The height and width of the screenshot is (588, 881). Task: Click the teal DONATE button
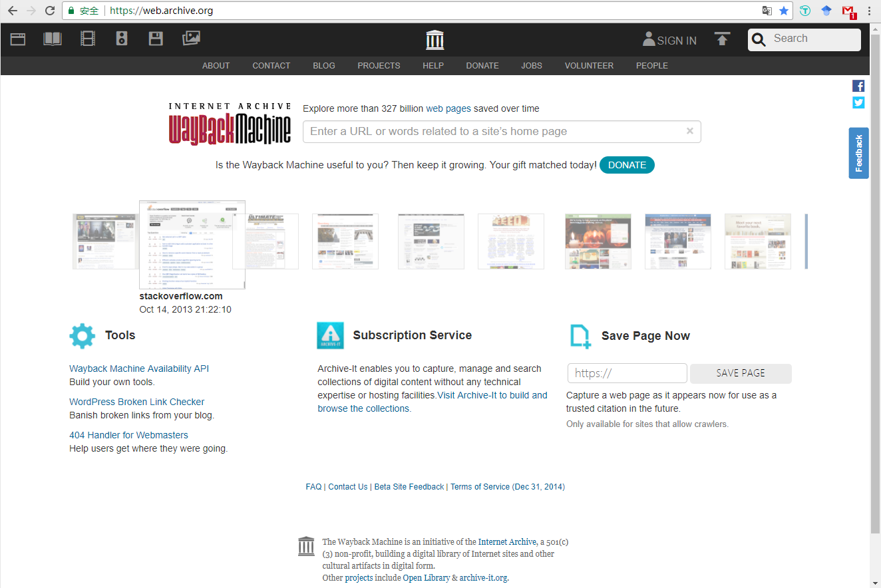point(627,165)
